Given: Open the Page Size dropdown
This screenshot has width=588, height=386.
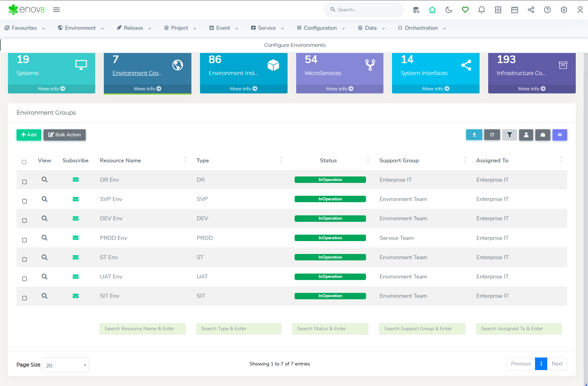Looking at the screenshot, I should pyautogui.click(x=65, y=365).
